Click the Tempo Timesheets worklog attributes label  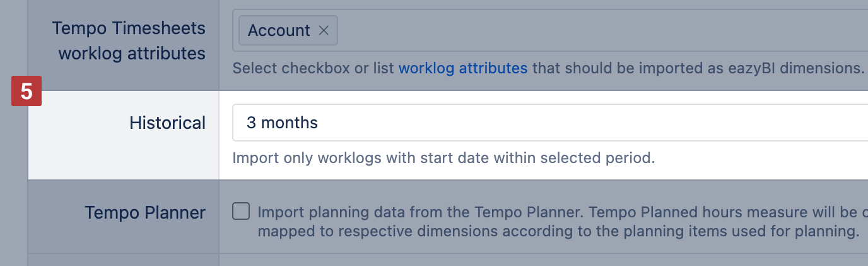click(x=129, y=40)
